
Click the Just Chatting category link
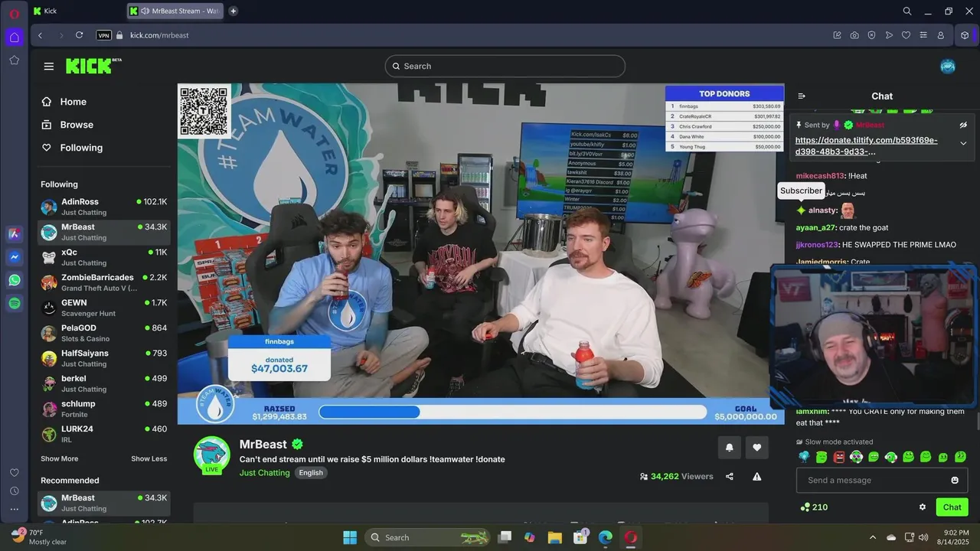click(264, 473)
